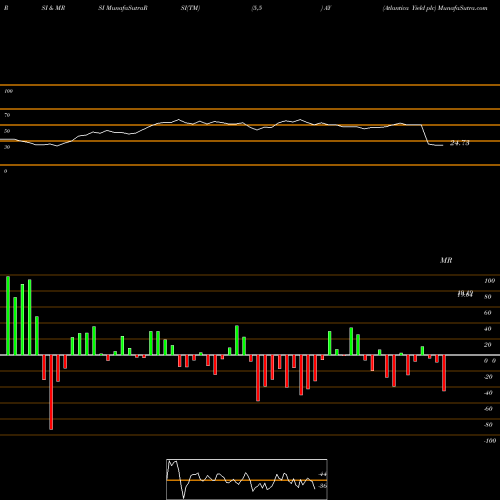Viewport: 500px width, 500px height.
Task: Click the 'SI(TM)' header label
Action: tap(190, 8)
